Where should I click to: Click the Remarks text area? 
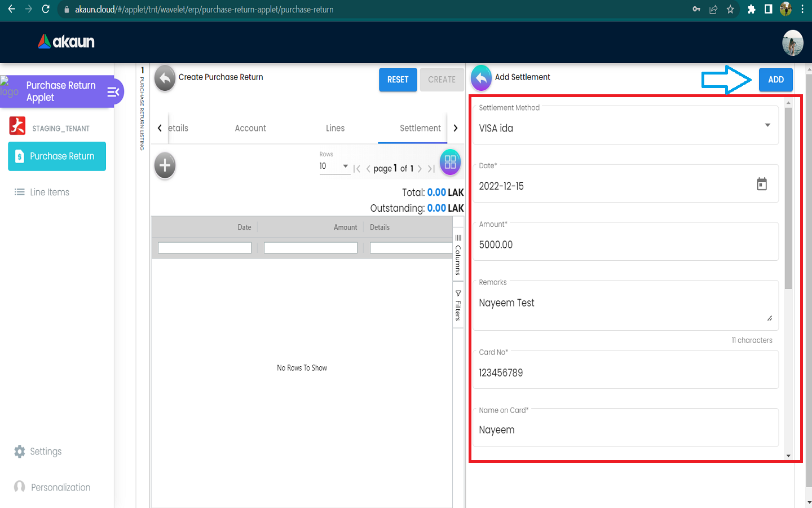pyautogui.click(x=626, y=305)
